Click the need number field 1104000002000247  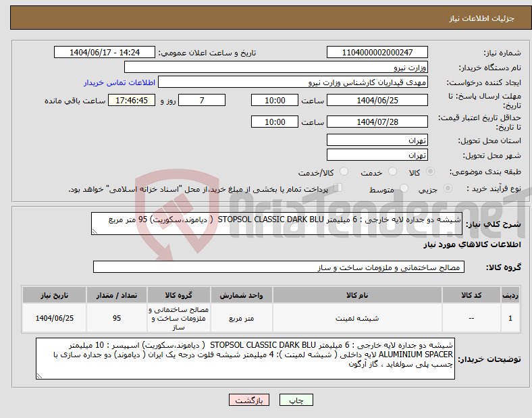coord(377,52)
